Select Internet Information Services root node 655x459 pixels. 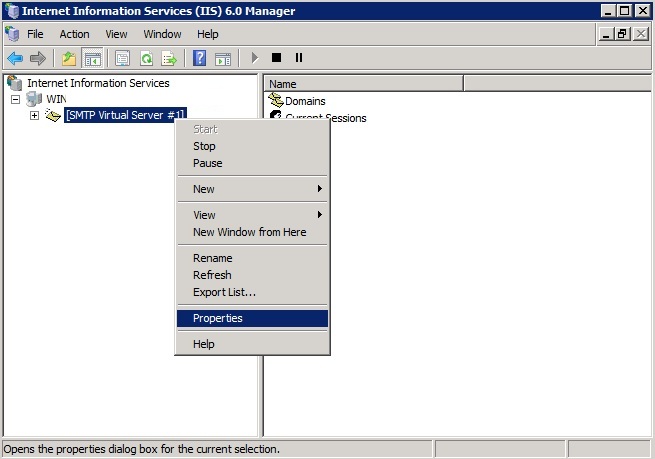pyautogui.click(x=98, y=83)
